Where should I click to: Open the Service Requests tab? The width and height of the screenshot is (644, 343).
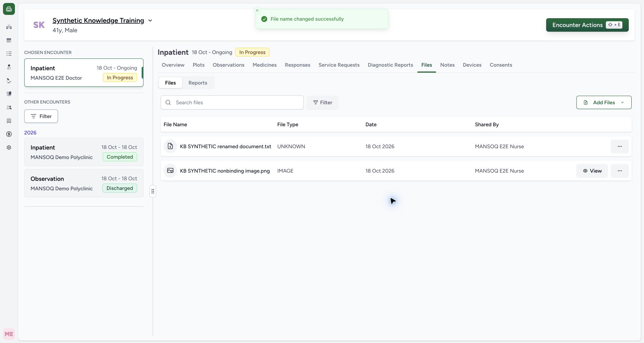339,65
